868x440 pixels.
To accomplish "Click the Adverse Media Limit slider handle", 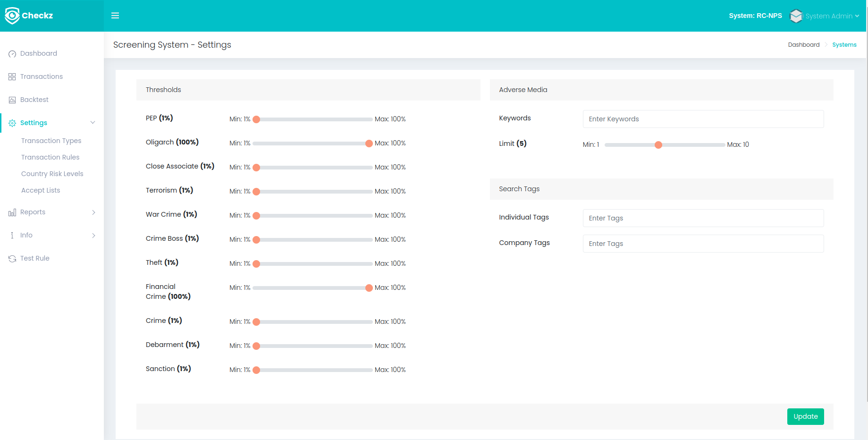I will pos(658,145).
